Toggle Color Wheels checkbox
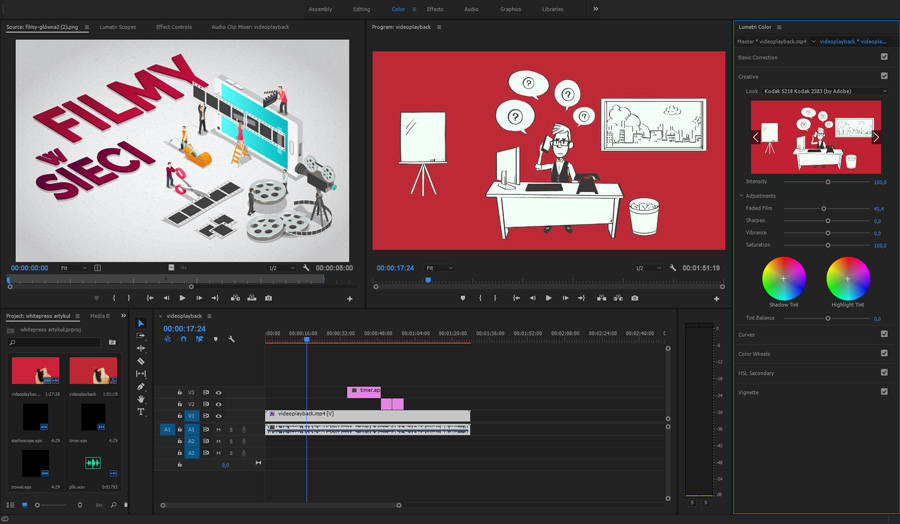The image size is (900, 524). tap(884, 353)
